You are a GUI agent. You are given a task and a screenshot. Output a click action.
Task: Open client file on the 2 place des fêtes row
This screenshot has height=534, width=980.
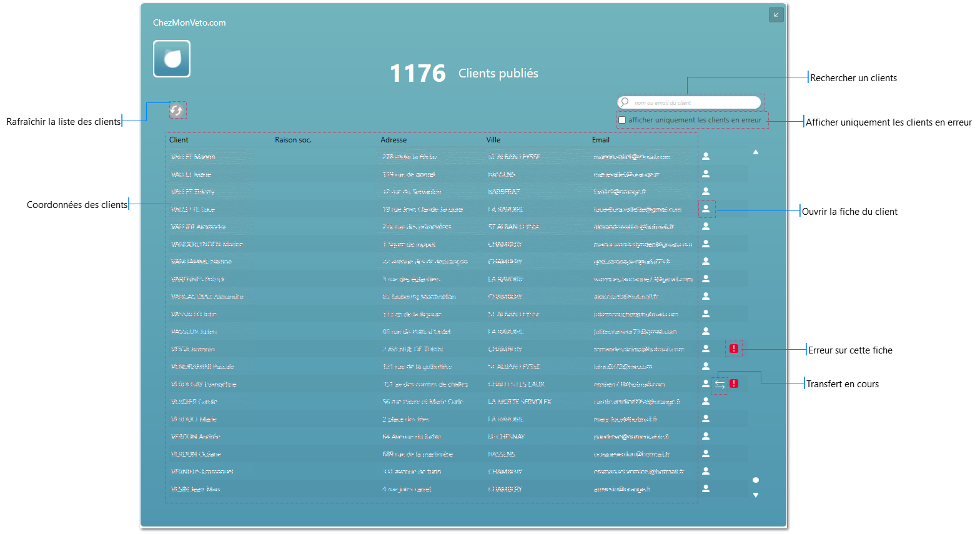706,418
